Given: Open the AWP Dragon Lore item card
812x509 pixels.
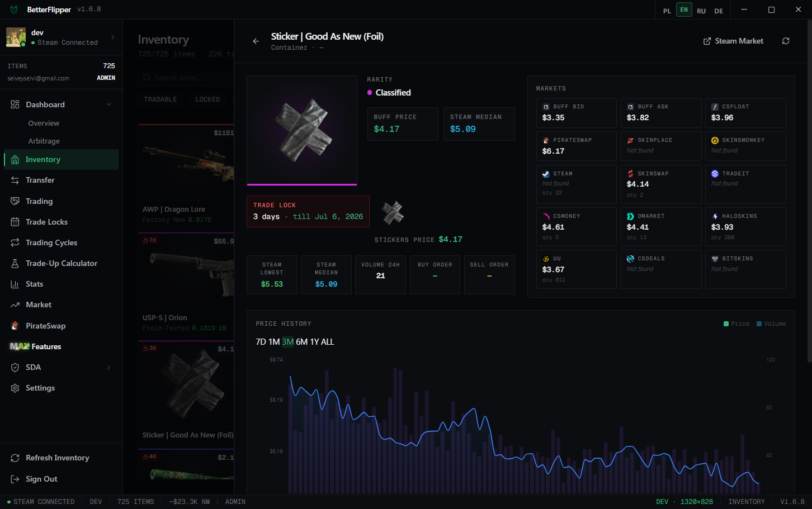Looking at the screenshot, I should 186,176.
